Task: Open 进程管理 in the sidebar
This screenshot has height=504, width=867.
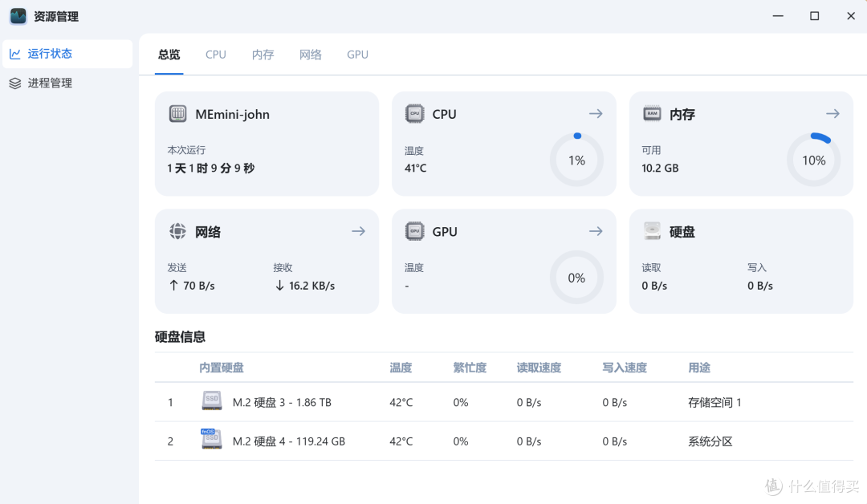Action: point(67,83)
